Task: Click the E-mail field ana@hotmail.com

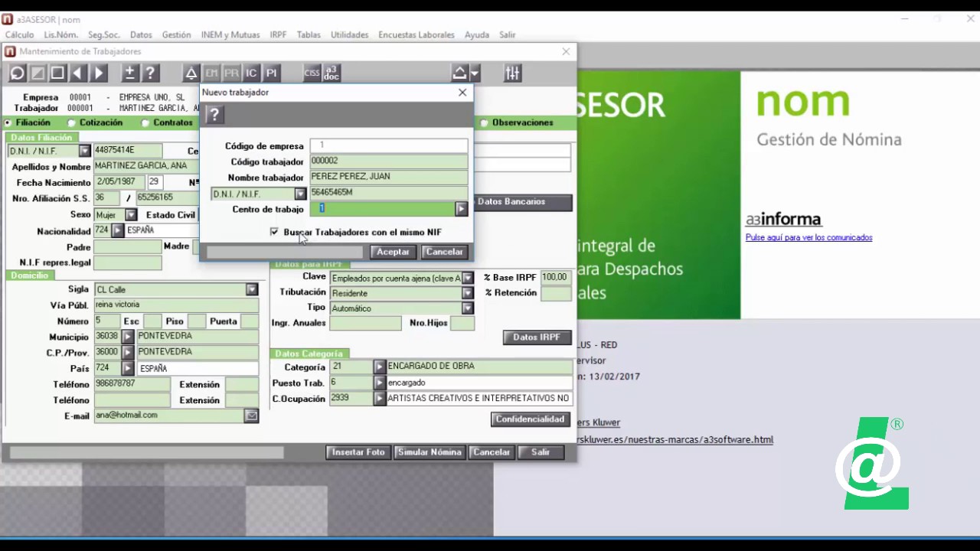Action: point(169,416)
